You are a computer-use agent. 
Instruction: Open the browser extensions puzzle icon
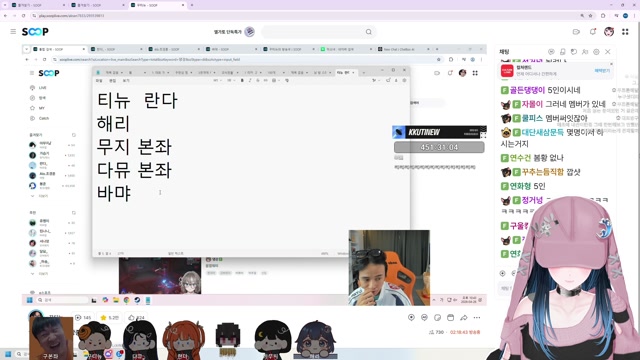point(603,16)
